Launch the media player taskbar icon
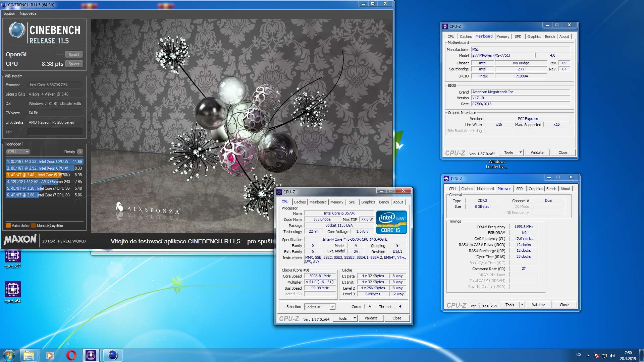The image size is (644, 362). click(x=50, y=355)
